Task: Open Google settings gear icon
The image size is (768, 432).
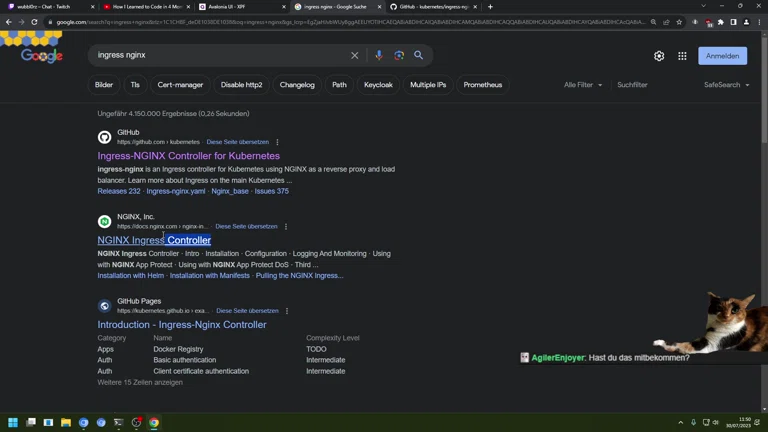Action: pyautogui.click(x=659, y=56)
